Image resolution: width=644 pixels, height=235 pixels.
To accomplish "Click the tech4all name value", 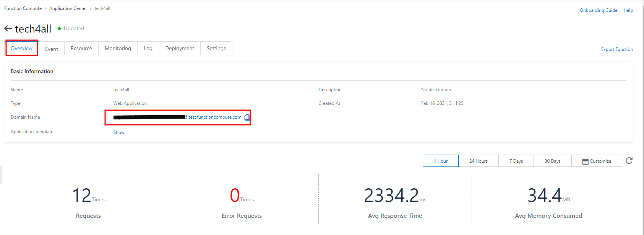I will coord(121,90).
